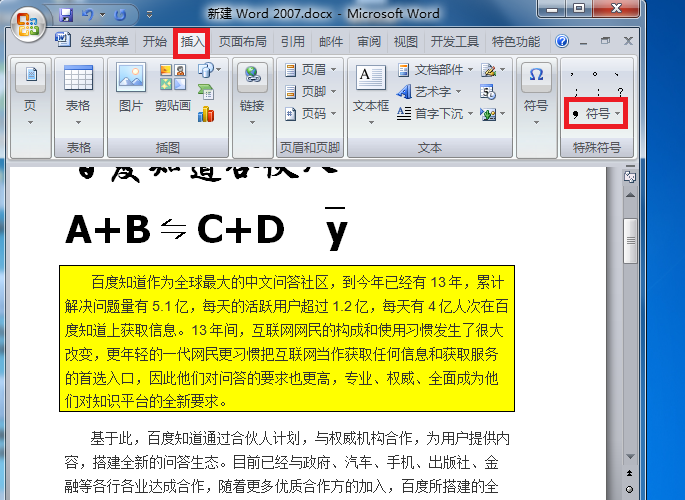685x500 pixels.
Task: Open the Ω 符号 symbol gallery
Action: (x=536, y=96)
